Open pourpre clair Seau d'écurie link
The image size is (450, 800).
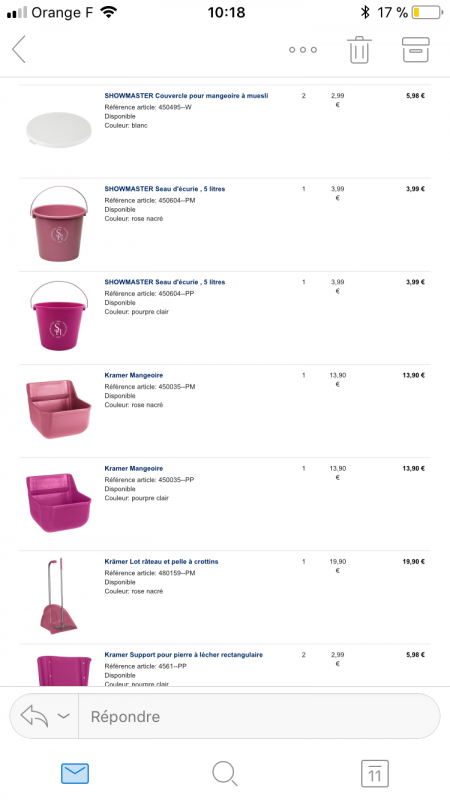click(x=165, y=282)
